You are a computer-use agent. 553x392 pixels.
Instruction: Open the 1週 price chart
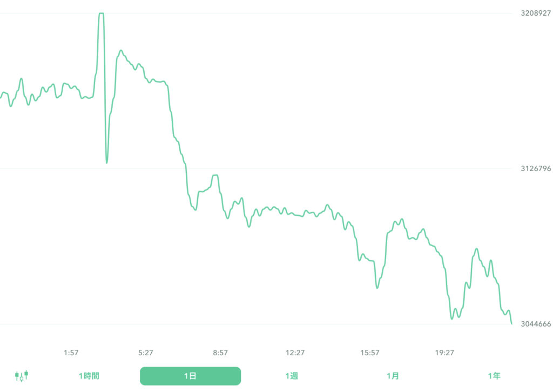point(292,375)
